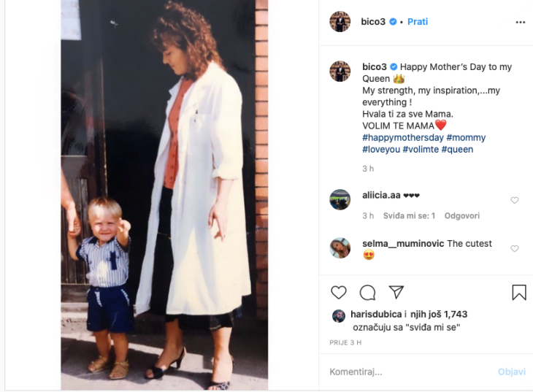The image size is (533, 392).
Task: Like aliicia.aa's comment with its heart
Action: (515, 200)
